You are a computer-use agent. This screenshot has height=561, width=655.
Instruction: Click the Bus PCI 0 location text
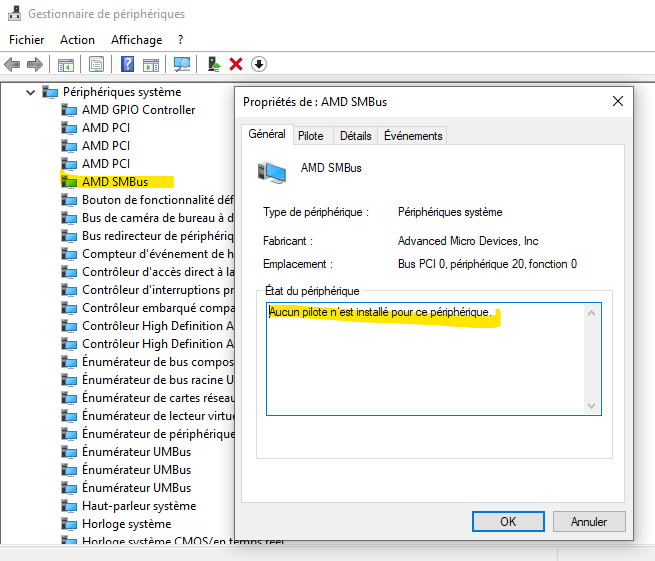(x=487, y=264)
